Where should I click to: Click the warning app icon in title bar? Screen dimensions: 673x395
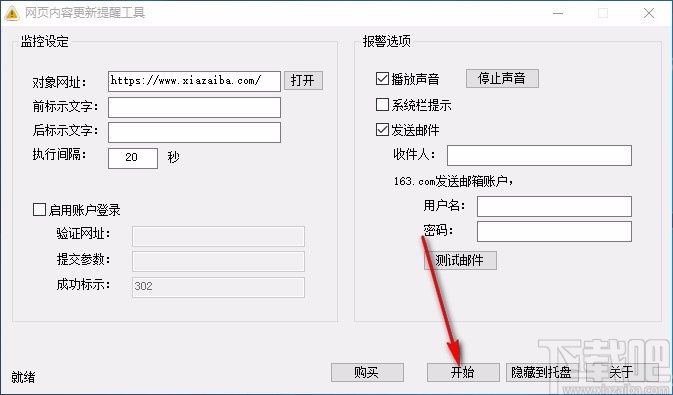coord(12,13)
